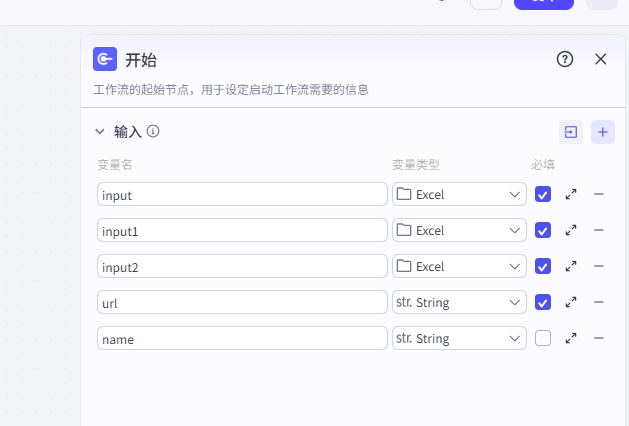Expand details of name variable row

tap(571, 338)
